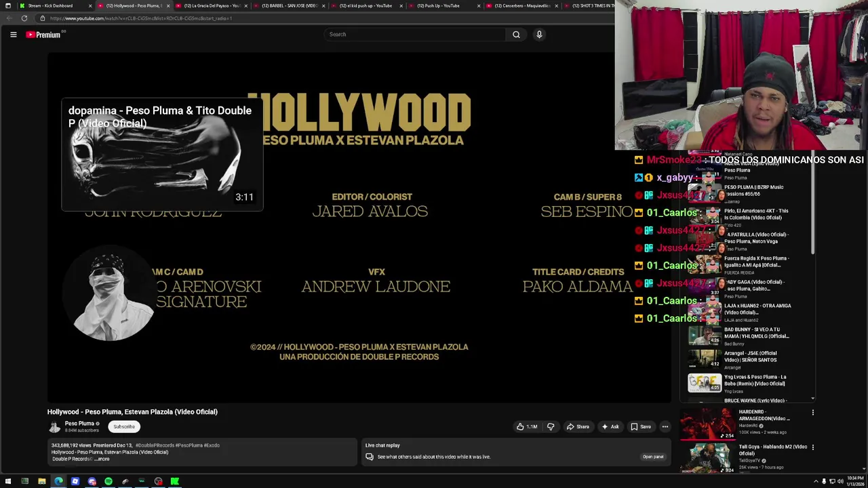Select Yng Lvcas & Peso Pluma La Bebe remix
Screen dimensions: 868x488
pyautogui.click(x=739, y=382)
